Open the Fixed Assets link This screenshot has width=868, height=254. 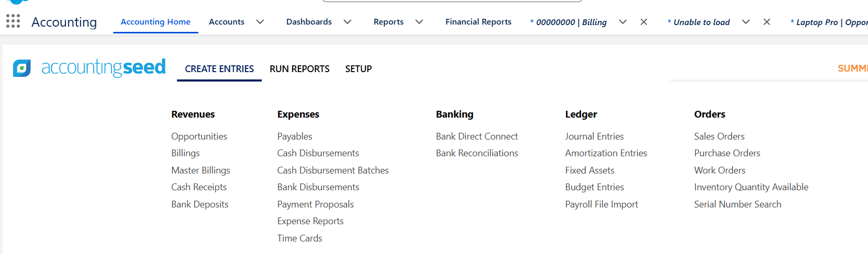click(590, 170)
